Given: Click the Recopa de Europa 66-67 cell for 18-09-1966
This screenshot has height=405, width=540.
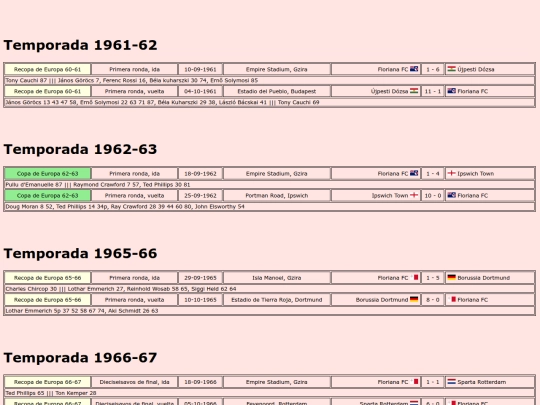Looking at the screenshot, I should (x=48, y=382).
